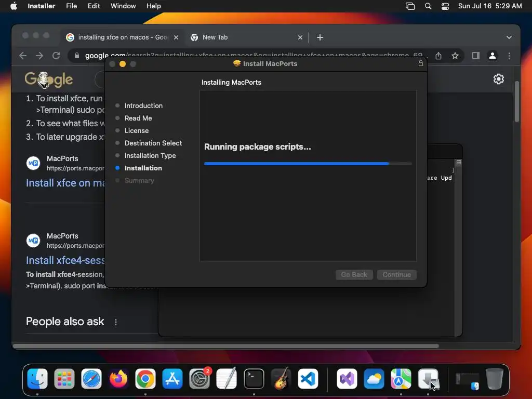Screen dimensions: 532x399
Task: Close the New Tab tab
Action: coord(300,37)
